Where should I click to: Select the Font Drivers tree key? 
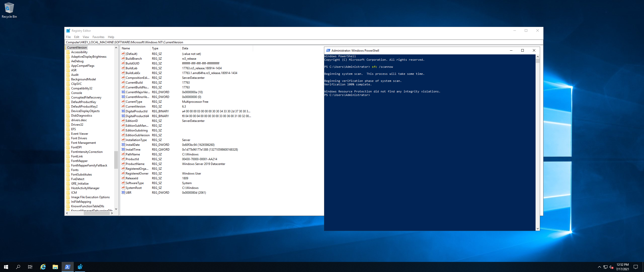[x=79, y=138]
